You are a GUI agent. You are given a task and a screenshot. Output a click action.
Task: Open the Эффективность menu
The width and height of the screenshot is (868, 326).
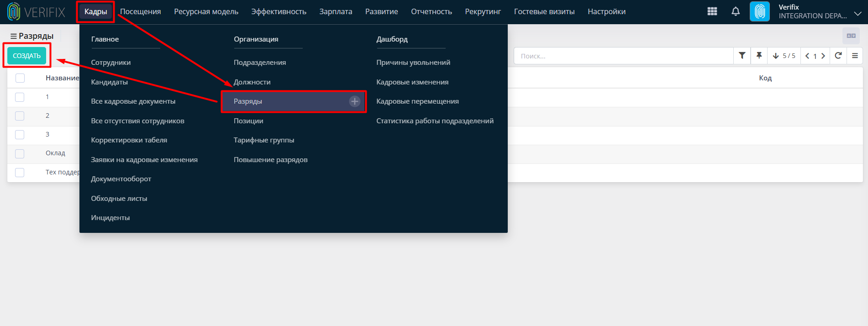279,12
